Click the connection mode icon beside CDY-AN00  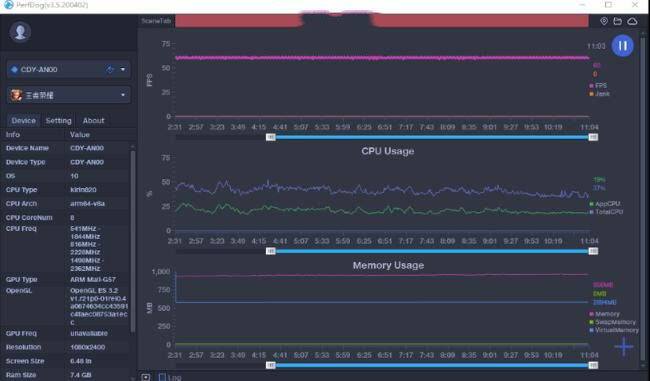click(109, 69)
